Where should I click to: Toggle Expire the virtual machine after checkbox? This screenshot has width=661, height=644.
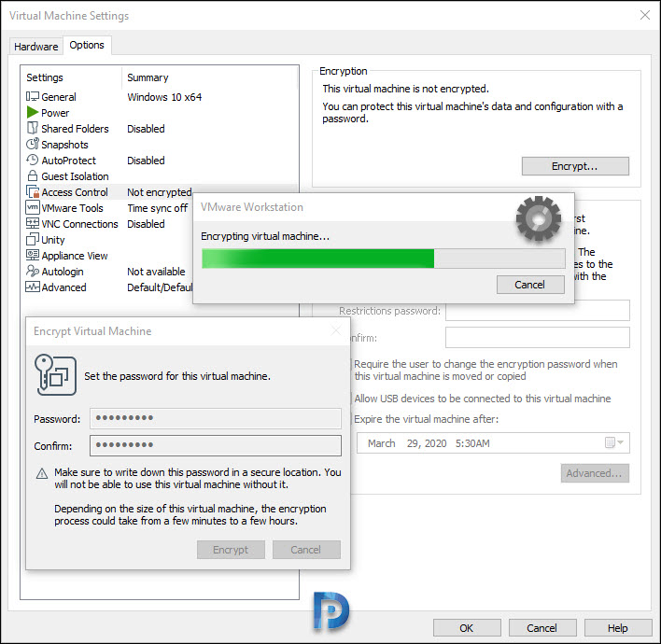351,419
